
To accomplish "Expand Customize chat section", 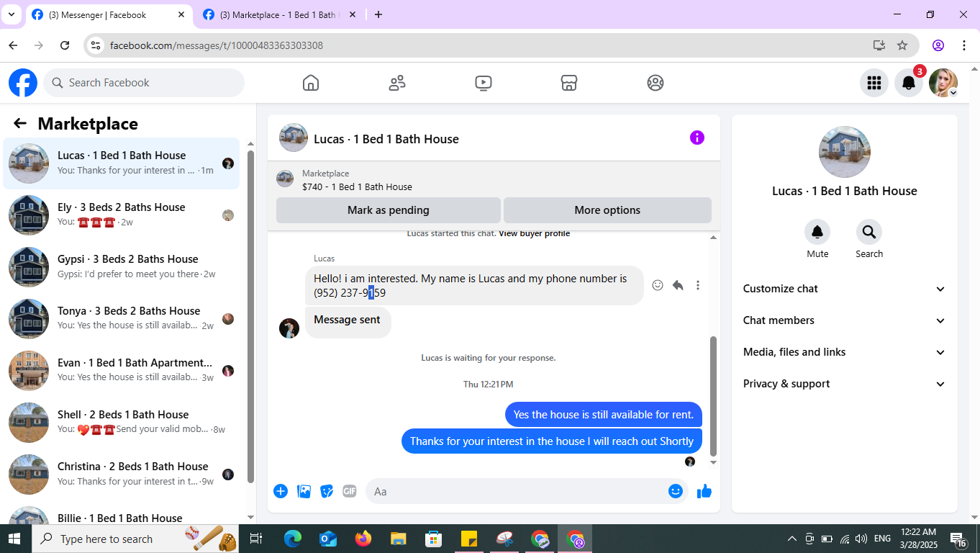I will [x=845, y=289].
